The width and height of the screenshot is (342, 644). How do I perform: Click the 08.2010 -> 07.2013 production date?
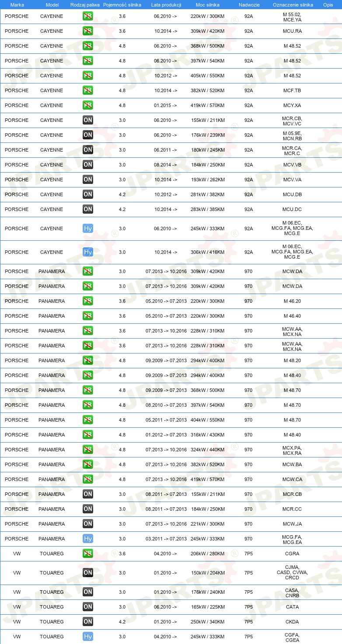click(x=166, y=405)
